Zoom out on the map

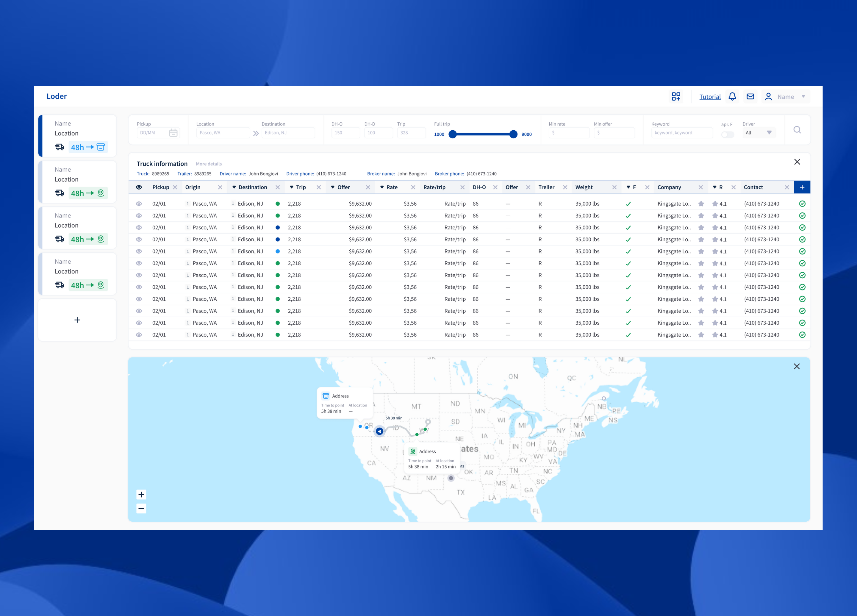pos(141,508)
